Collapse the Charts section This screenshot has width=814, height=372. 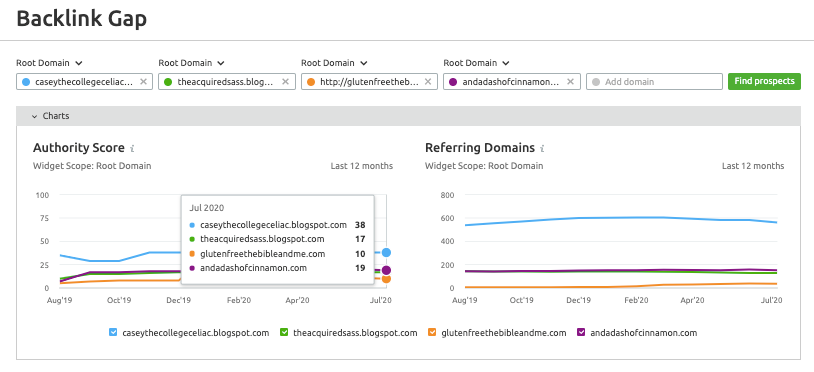[x=35, y=116]
